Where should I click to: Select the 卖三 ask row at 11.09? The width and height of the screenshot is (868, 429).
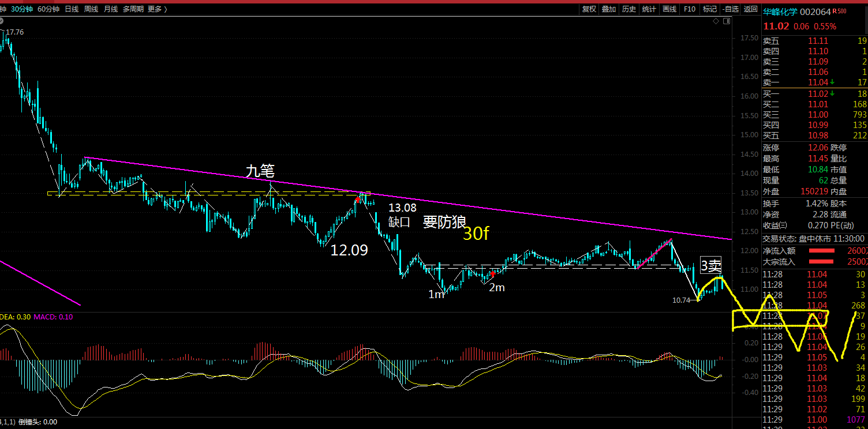coord(815,62)
